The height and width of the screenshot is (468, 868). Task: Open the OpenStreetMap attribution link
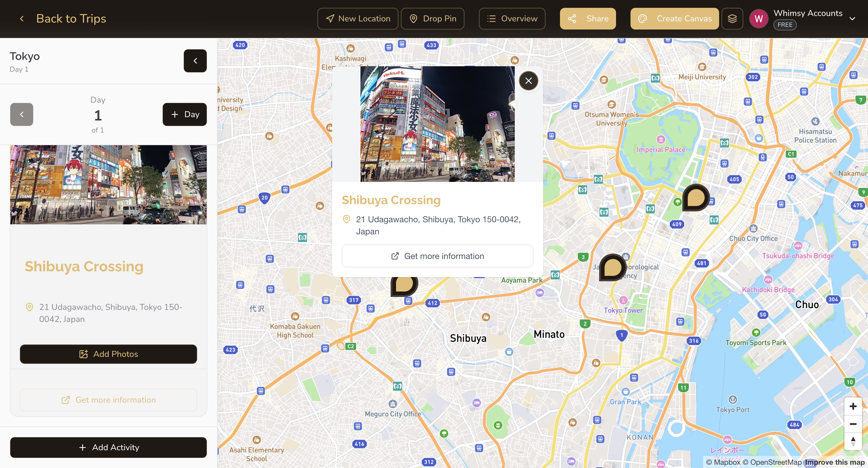pos(772,462)
